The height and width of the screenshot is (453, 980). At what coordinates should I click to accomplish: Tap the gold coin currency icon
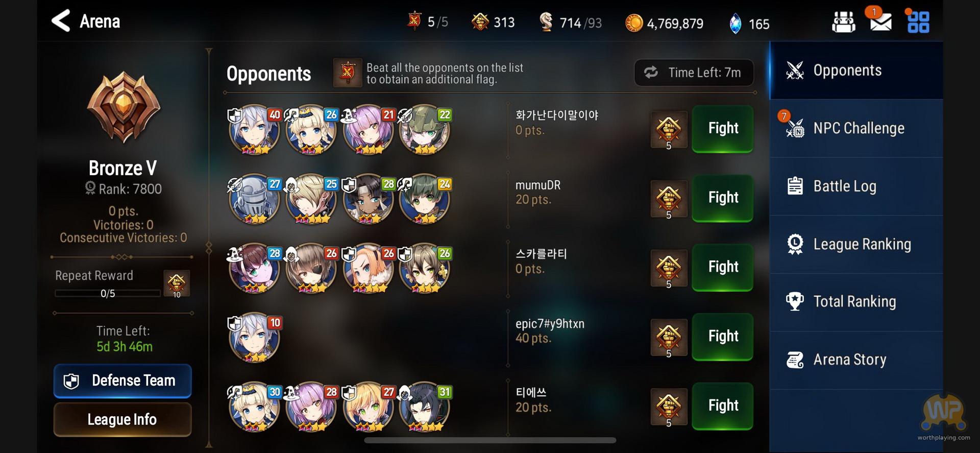(634, 23)
